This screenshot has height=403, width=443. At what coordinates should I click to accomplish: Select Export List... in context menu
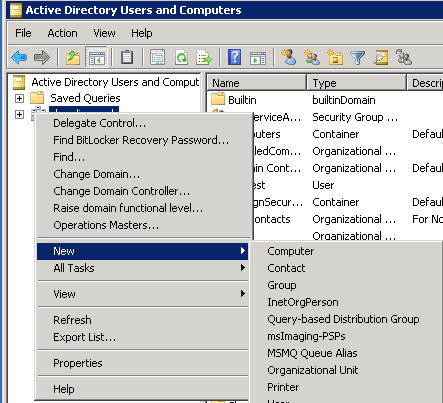click(x=143, y=337)
